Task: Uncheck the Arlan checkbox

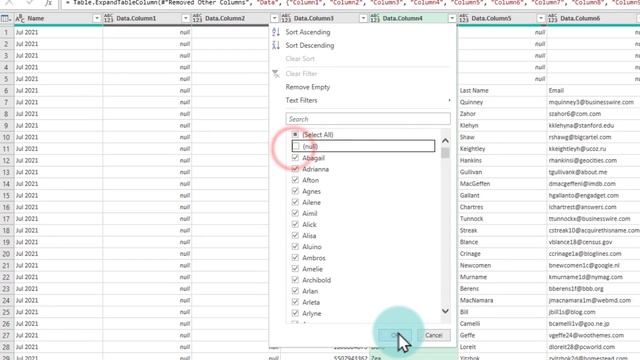Action: 295,291
